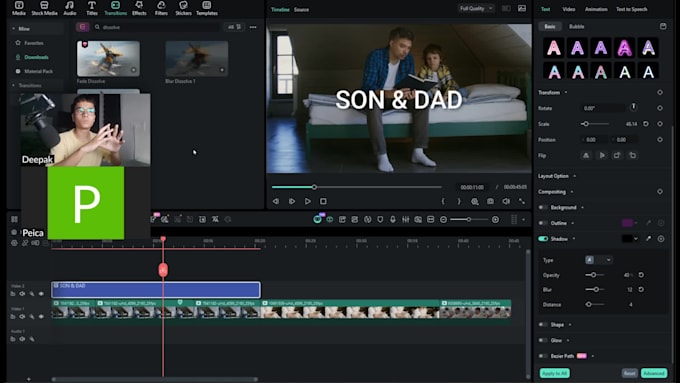Screen dimensions: 680x383
Task: Open the Media library tab
Action: pos(19,8)
